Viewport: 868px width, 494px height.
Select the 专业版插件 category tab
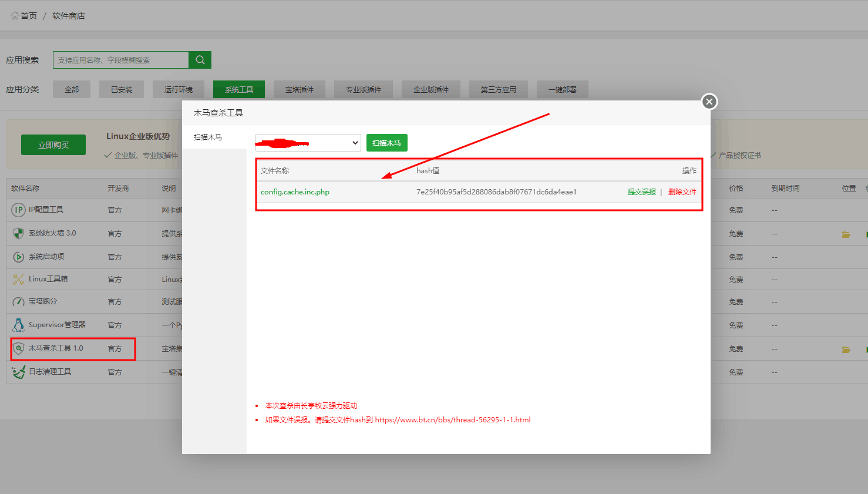[364, 89]
